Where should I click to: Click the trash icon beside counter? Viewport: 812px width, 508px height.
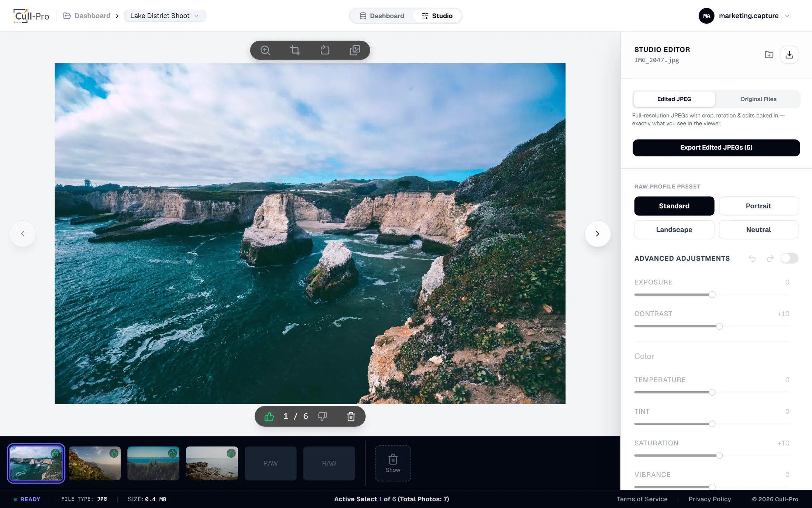[x=351, y=416]
